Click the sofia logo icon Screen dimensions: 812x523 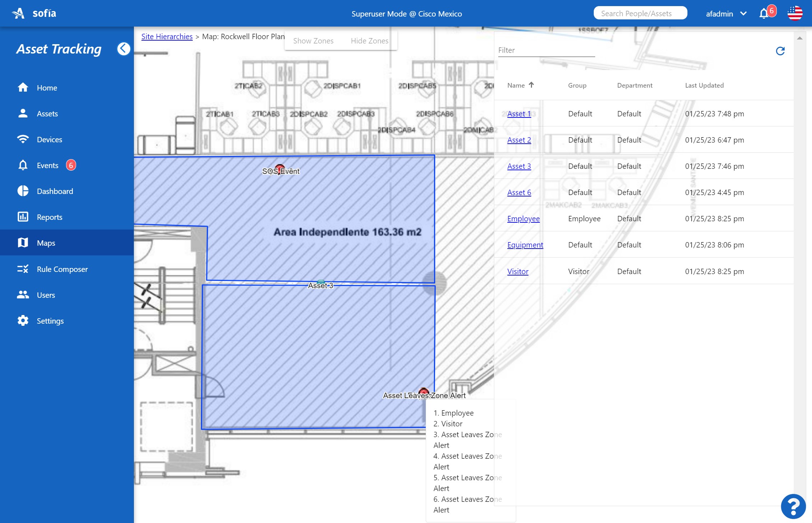click(18, 14)
